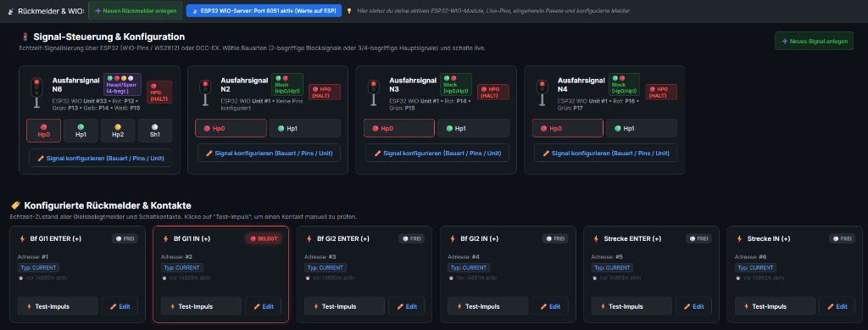
Task: Click the icon left of Rückmelder & WIO label
Action: (11, 10)
